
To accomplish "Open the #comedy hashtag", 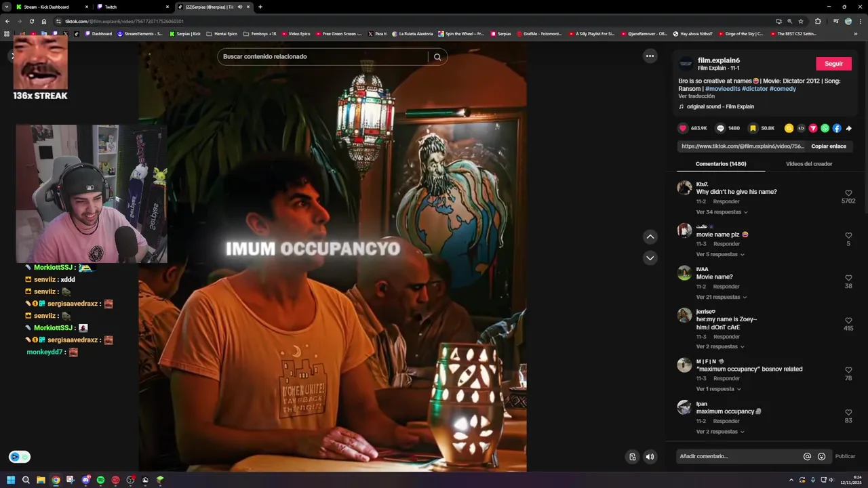I will (783, 89).
